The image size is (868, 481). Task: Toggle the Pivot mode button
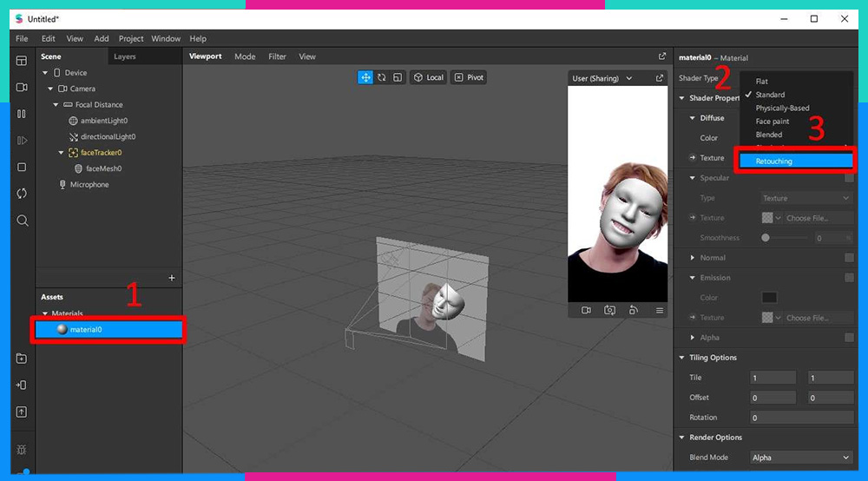point(469,77)
